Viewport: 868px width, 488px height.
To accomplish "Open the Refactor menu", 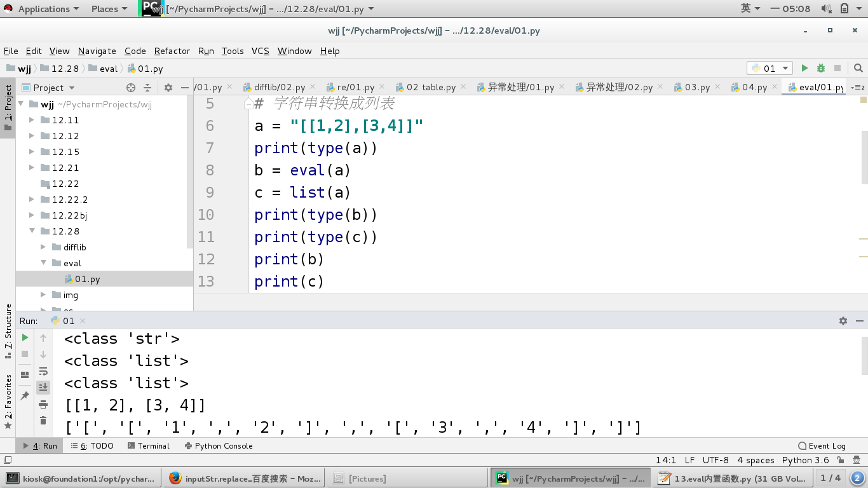I will coord(172,51).
